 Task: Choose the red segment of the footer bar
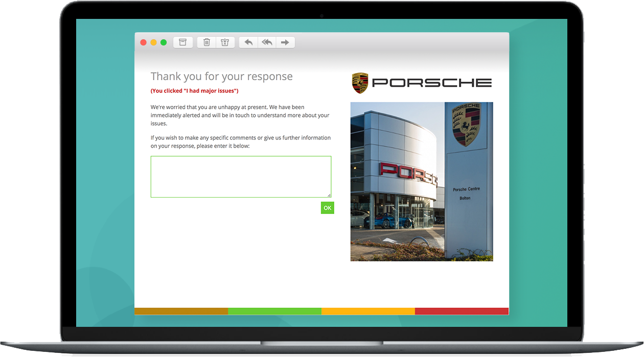462,311
